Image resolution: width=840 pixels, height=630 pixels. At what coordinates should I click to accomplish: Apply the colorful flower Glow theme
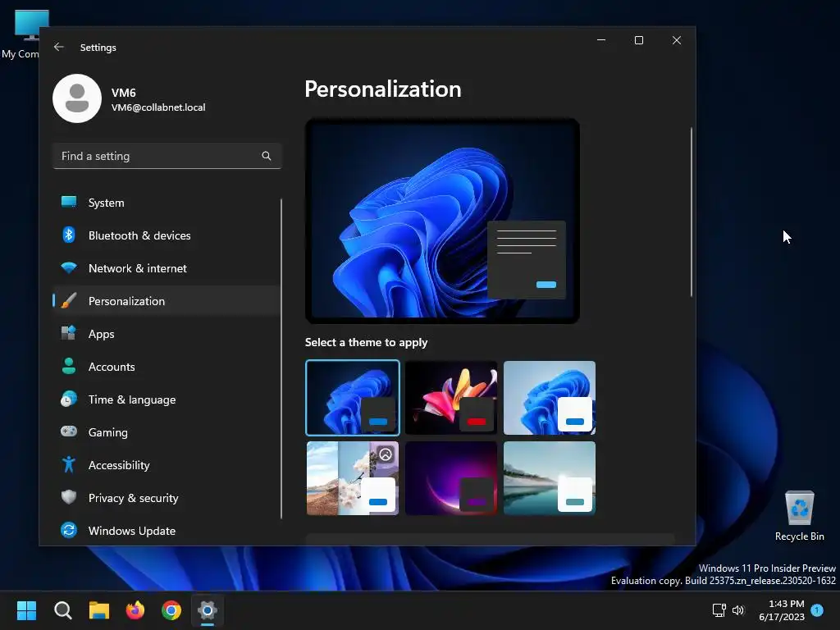[x=451, y=398]
